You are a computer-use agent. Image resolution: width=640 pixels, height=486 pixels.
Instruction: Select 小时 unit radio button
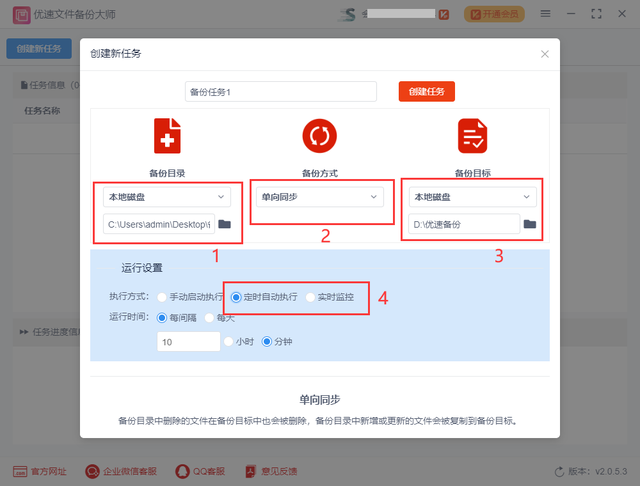(x=228, y=342)
